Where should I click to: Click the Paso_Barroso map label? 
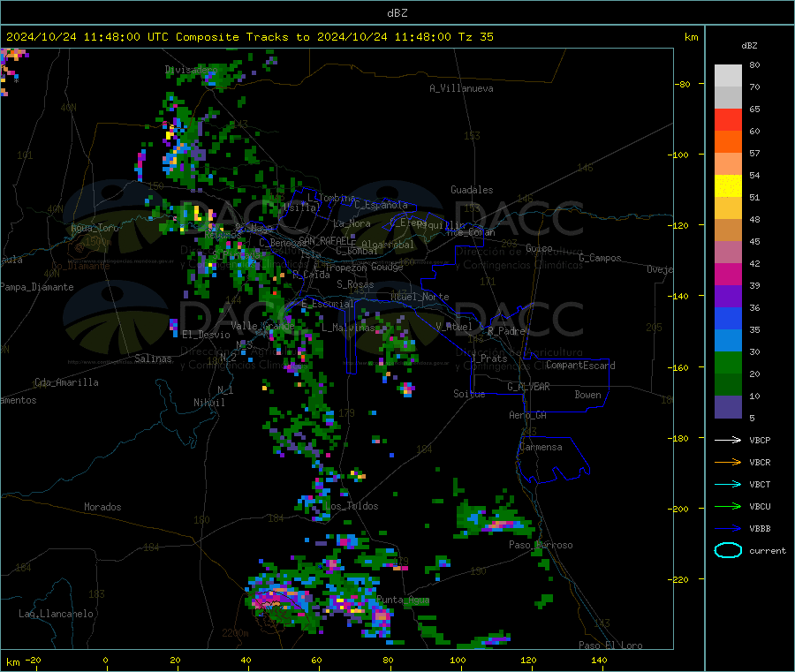tap(541, 545)
